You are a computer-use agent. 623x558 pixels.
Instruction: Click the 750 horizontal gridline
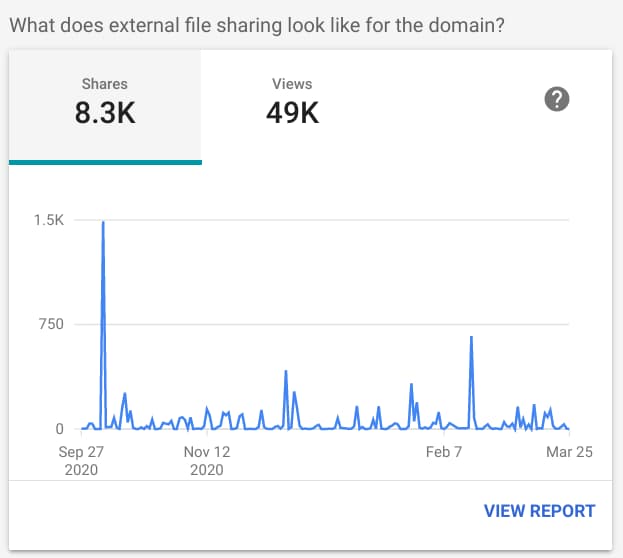(x=321, y=324)
